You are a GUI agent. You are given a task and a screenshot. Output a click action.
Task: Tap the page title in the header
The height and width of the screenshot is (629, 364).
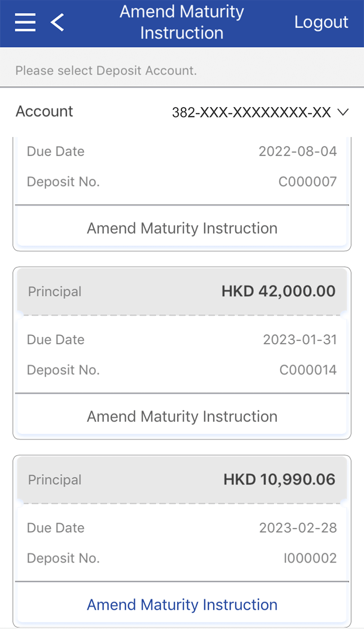[182, 22]
